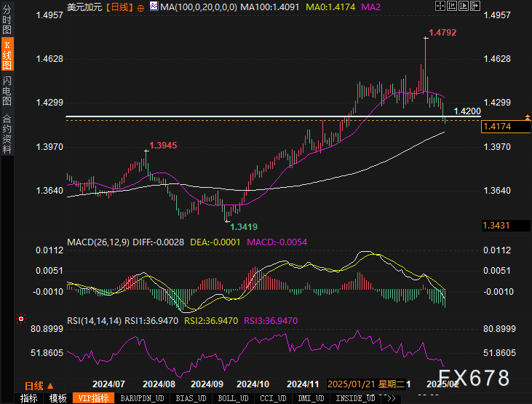Click the orange circled-plus icon after 日线
Viewport: 532px width, 404px height.
click(x=140, y=8)
